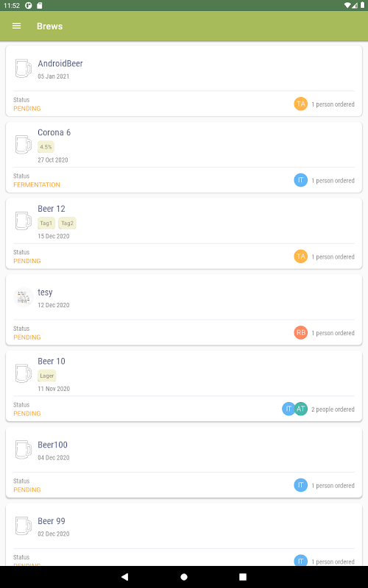Tap the Android home circle button

point(184,577)
